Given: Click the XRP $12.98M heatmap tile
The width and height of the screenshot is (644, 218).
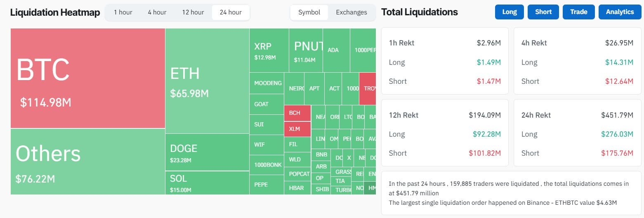Looking at the screenshot, I should tap(269, 50).
